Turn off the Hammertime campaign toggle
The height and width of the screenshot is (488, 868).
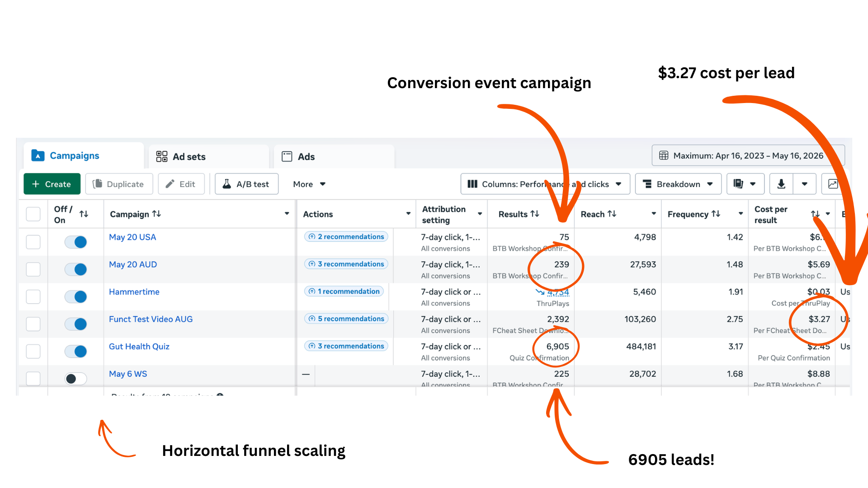click(75, 297)
